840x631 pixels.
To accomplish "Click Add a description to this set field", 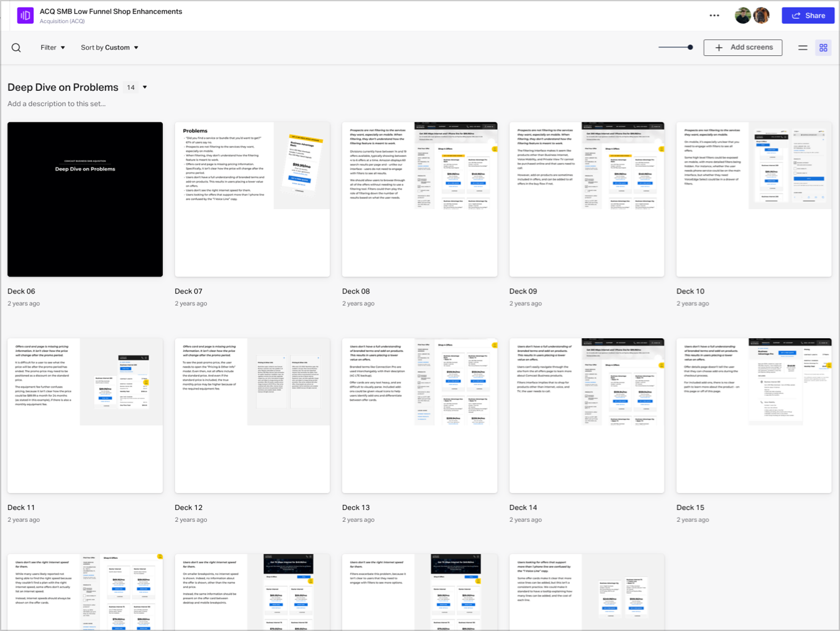I will click(x=56, y=103).
